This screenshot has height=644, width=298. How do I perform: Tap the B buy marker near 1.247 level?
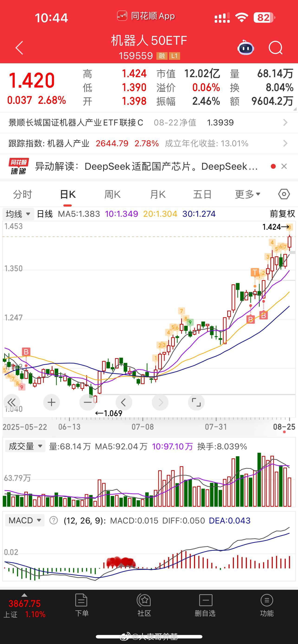[250, 319]
